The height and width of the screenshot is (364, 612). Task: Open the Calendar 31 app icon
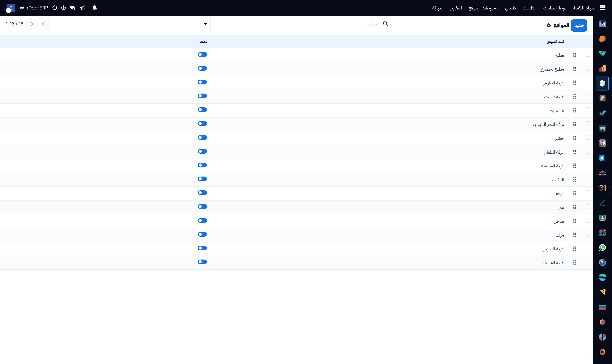(x=602, y=188)
